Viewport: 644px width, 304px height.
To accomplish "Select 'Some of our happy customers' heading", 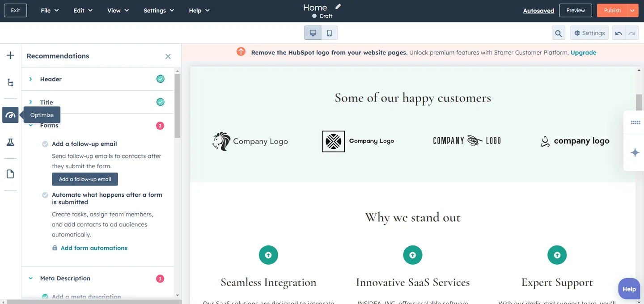I will click(413, 98).
